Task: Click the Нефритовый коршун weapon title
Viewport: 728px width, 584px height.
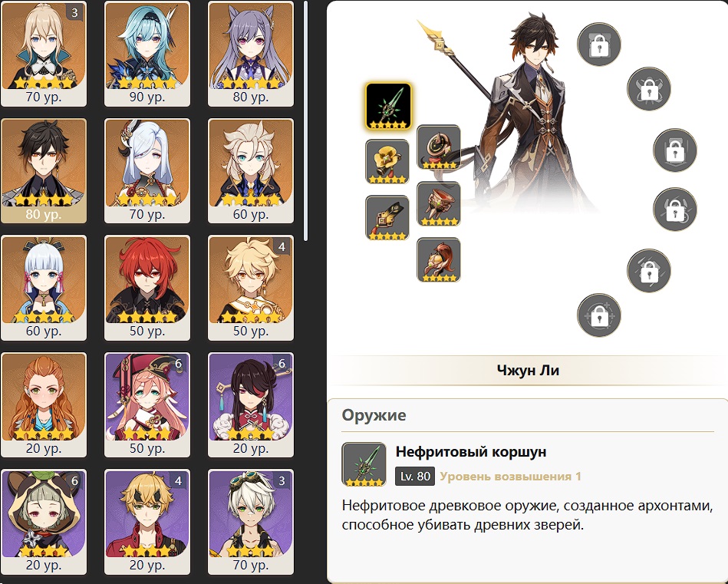Action: [x=471, y=451]
